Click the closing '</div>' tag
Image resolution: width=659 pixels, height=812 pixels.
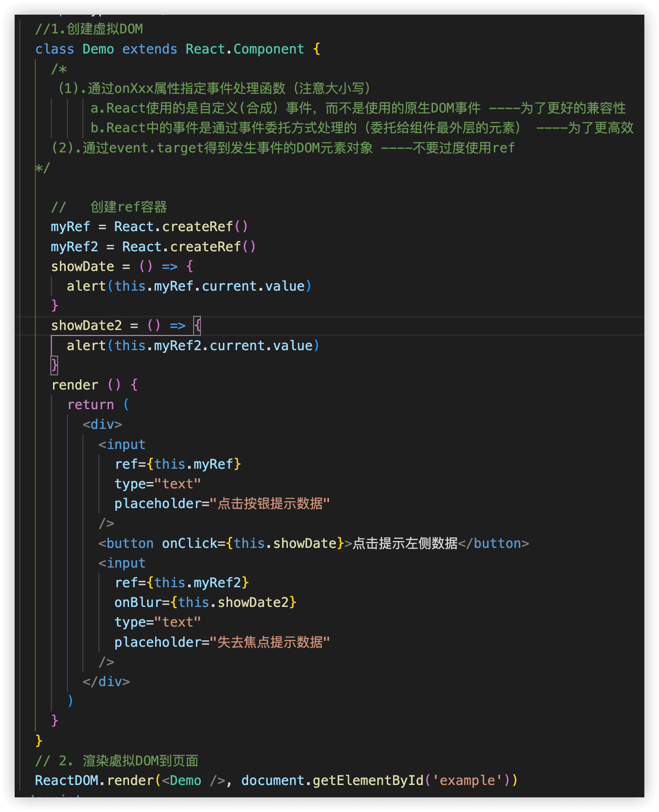click(106, 682)
